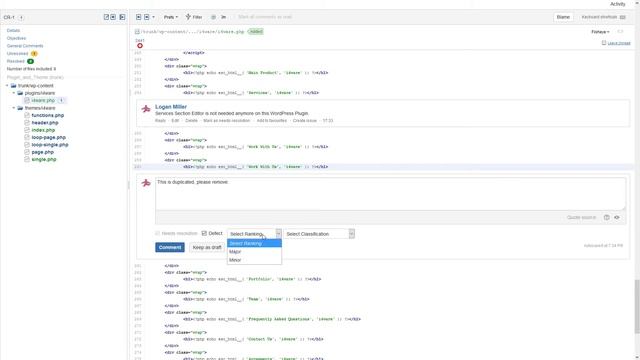Screen dimensions: 640x360
Task: Click the file icon before functions.php
Action: point(27,116)
